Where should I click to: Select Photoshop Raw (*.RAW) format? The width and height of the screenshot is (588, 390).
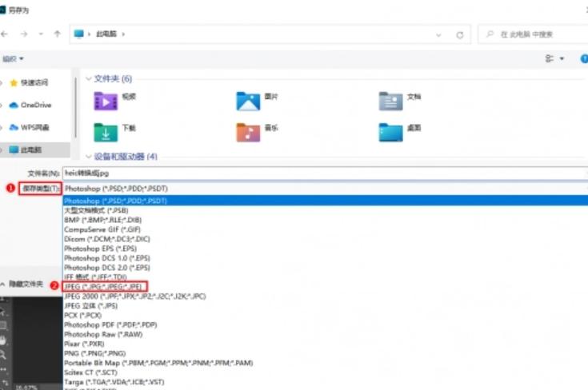[103, 334]
